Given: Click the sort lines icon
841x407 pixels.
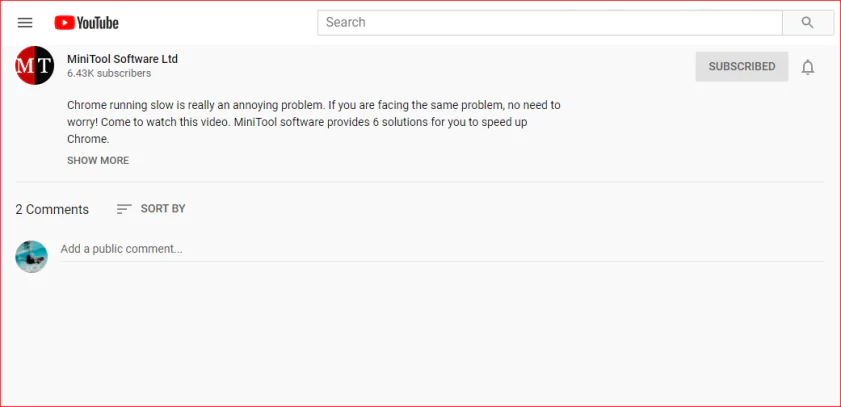Looking at the screenshot, I should (x=124, y=209).
